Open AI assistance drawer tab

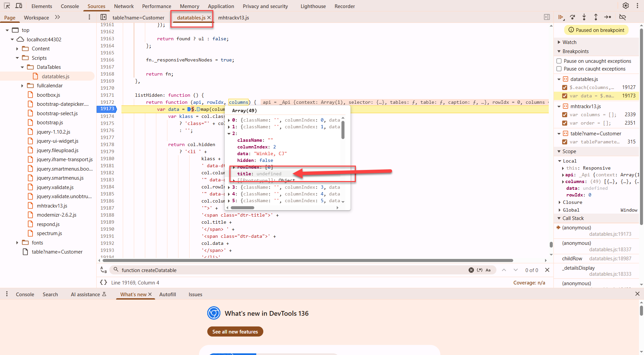tap(89, 294)
